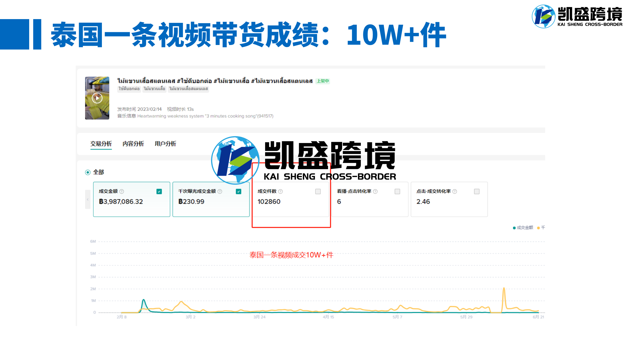
Task: Click the 3月 2 axis date label
Action: (190, 317)
